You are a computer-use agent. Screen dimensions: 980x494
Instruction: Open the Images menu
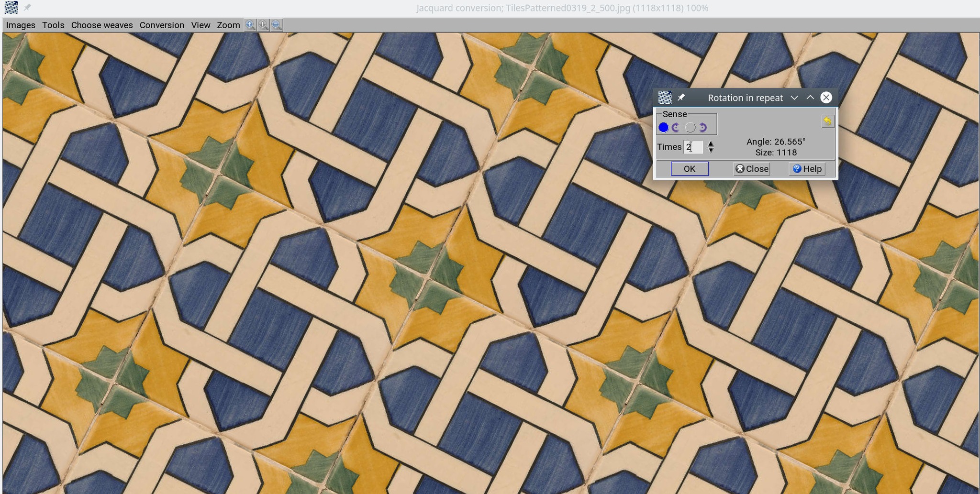pos(21,25)
